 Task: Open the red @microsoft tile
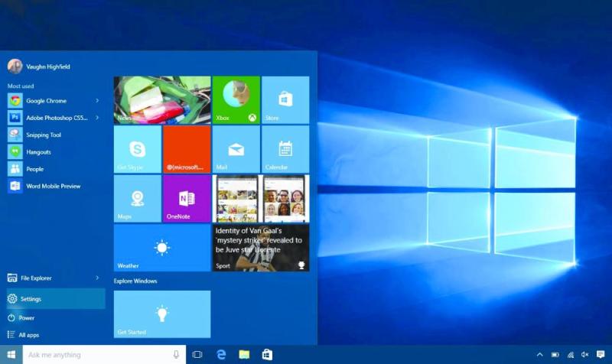coord(187,149)
